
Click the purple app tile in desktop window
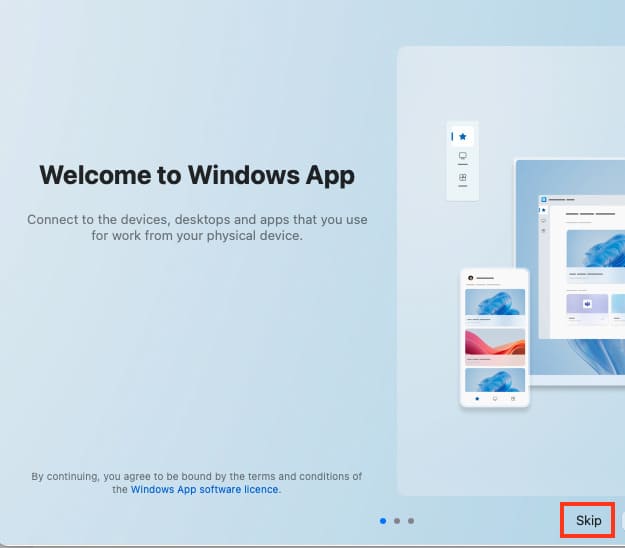(x=587, y=303)
